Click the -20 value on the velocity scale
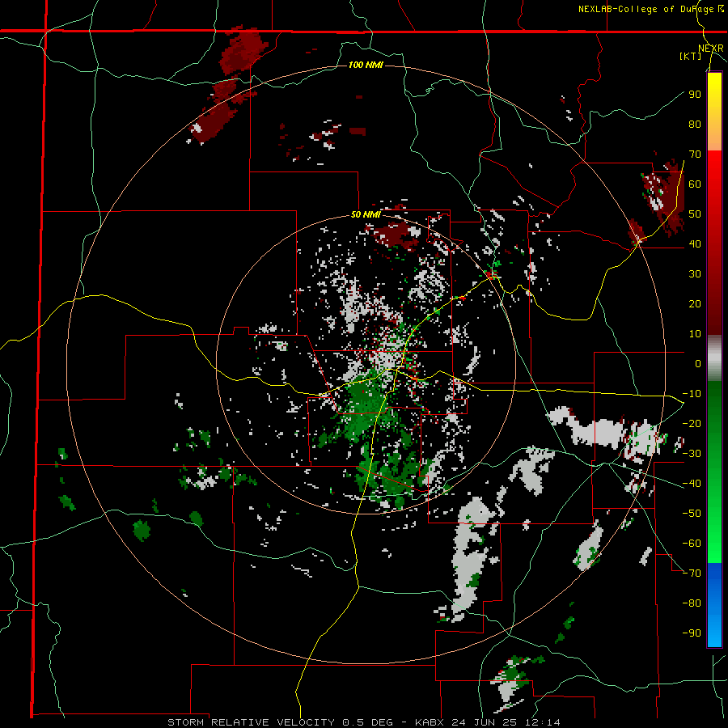 pos(692,423)
